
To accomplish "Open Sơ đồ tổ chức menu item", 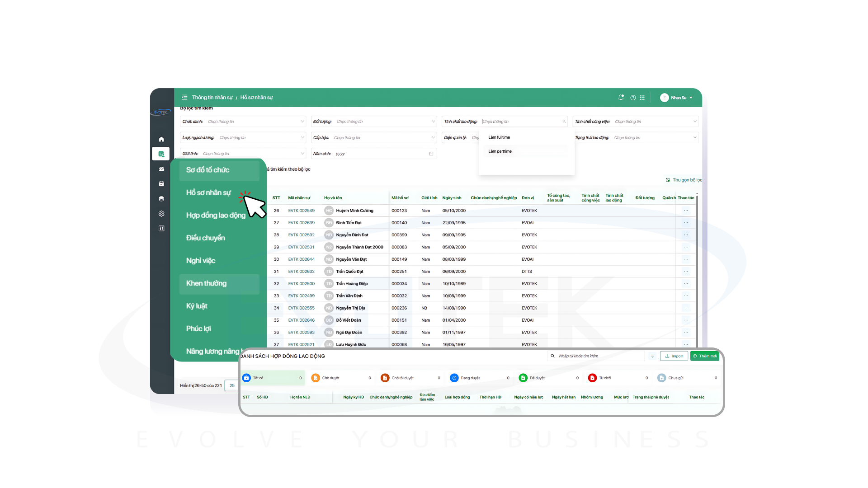I will 219,170.
